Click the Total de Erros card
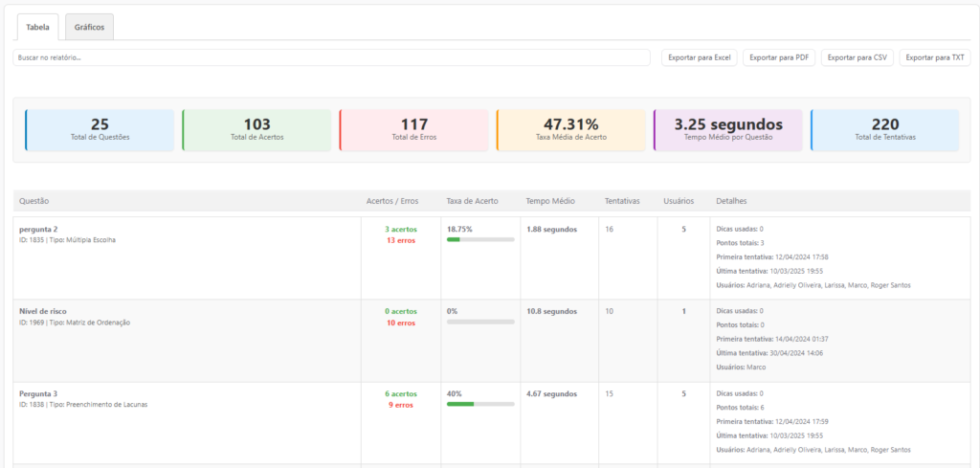 413,130
